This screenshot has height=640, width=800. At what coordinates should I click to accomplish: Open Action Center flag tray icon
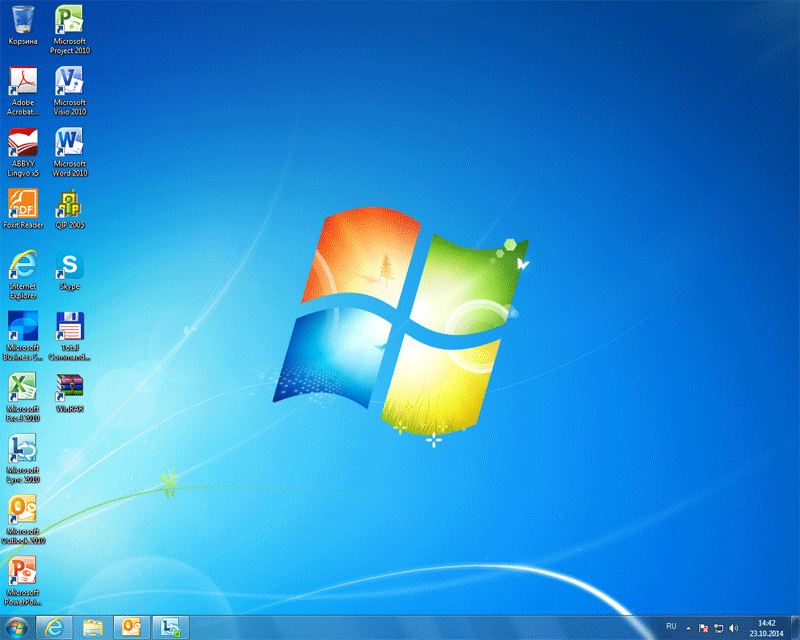click(704, 628)
